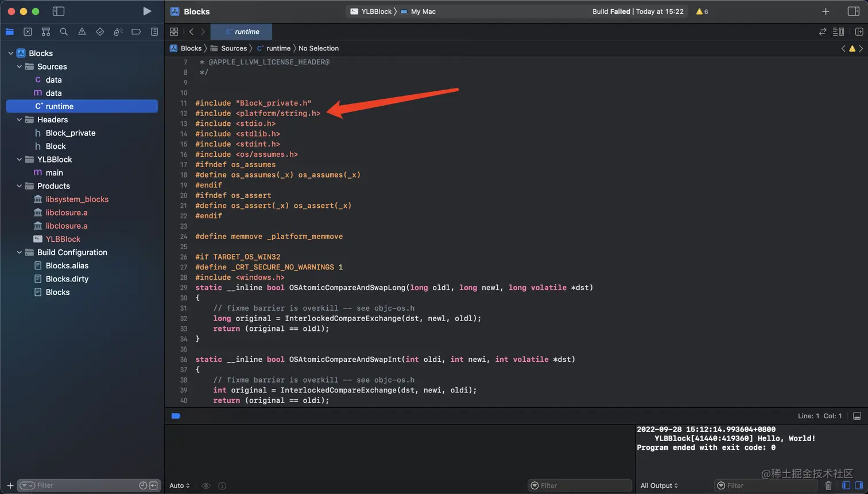Open the Block_private header file
This screenshot has height=494, width=868.
pyautogui.click(x=82, y=133)
